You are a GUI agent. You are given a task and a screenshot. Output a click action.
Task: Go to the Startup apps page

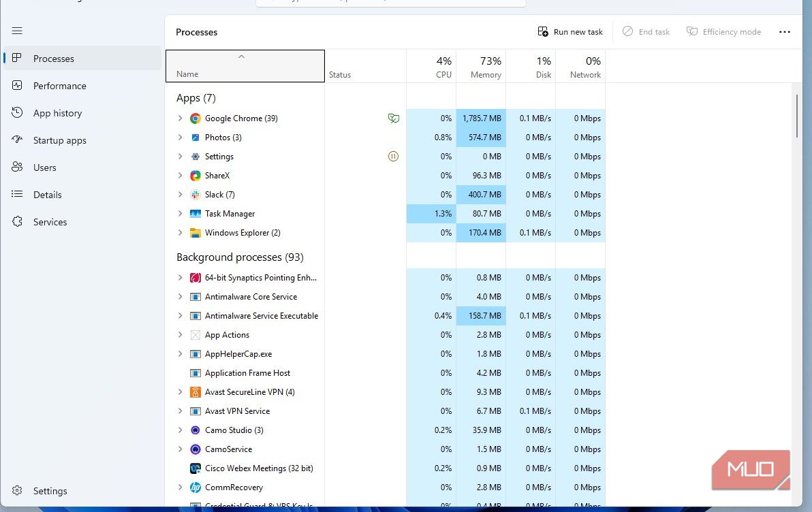pos(83,140)
